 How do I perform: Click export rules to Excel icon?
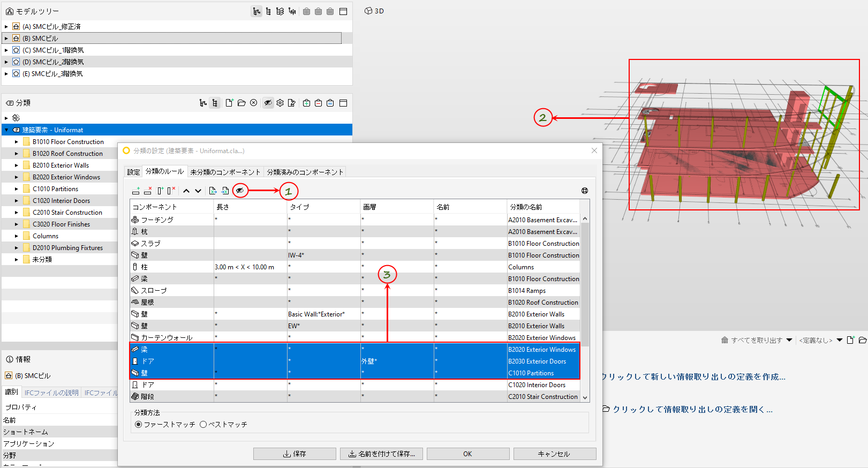(213, 191)
